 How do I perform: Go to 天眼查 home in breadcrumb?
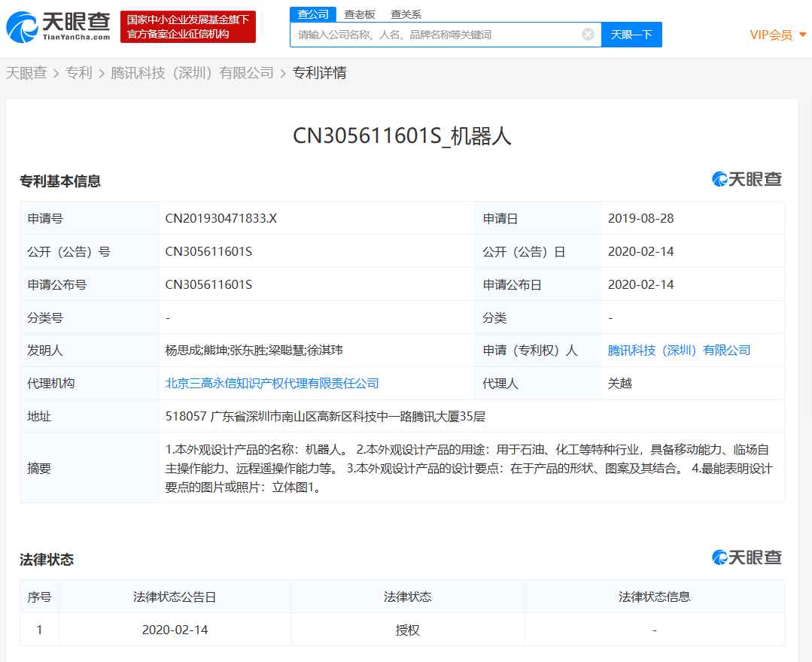(26, 73)
